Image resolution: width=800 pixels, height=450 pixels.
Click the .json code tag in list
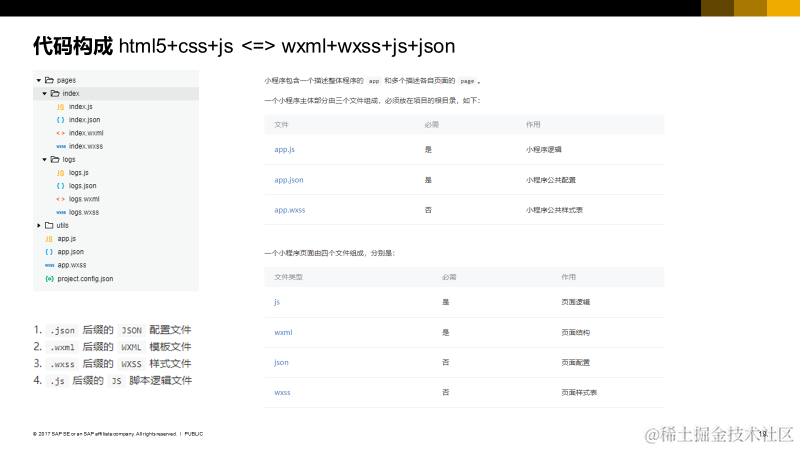click(62, 331)
